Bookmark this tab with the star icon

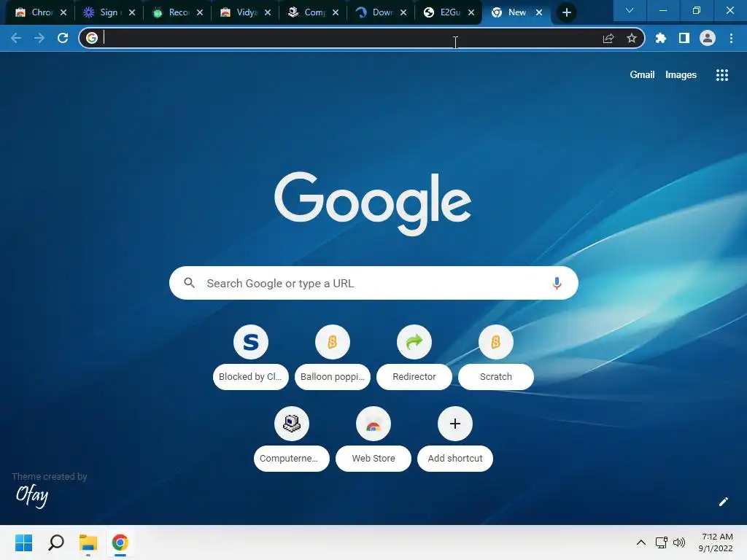pos(632,38)
